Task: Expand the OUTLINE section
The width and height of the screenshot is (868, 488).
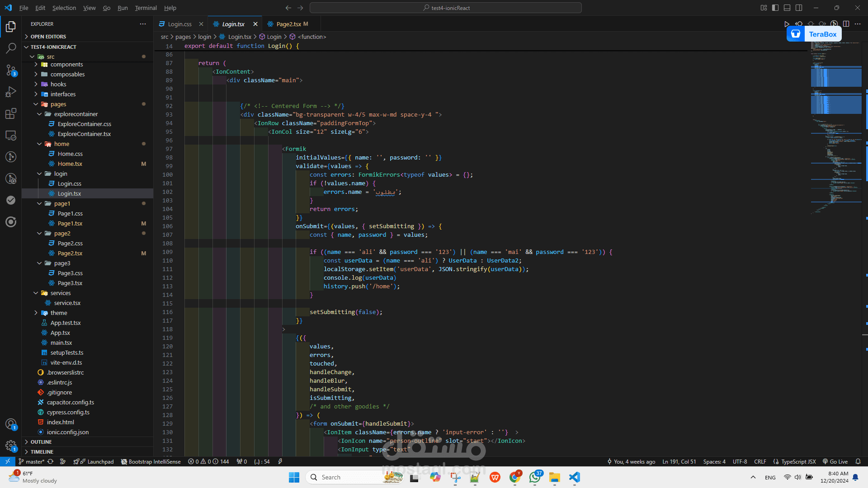Action: click(x=41, y=442)
